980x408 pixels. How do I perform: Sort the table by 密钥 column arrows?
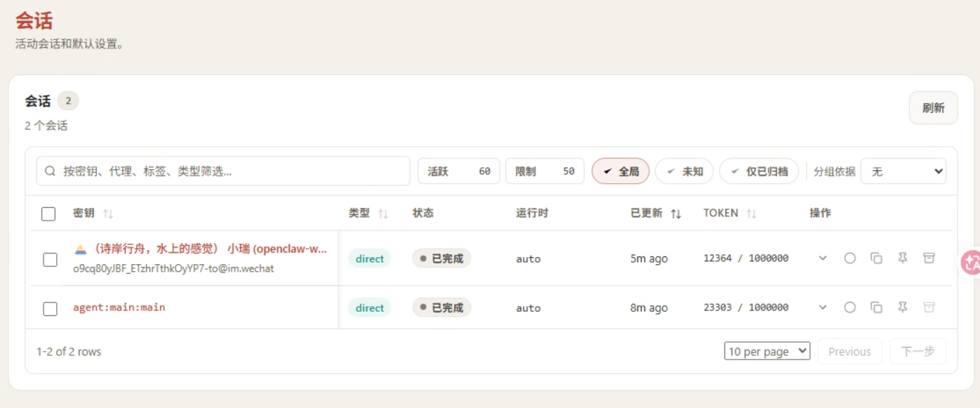click(108, 213)
